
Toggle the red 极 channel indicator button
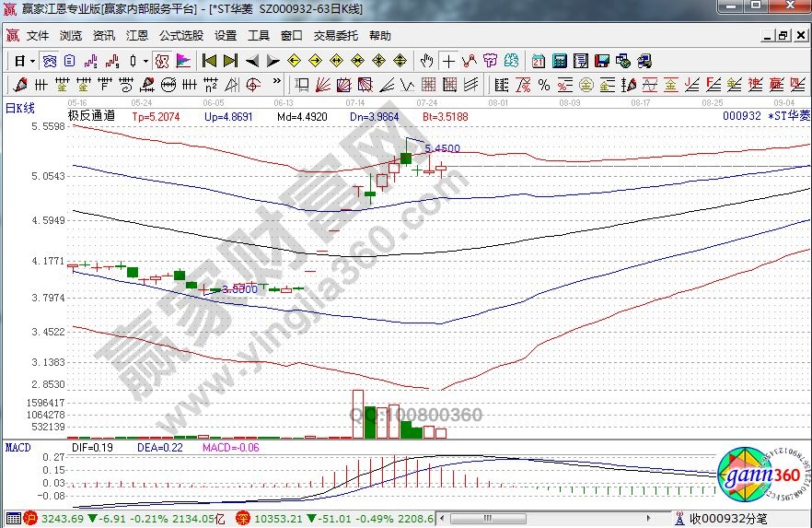pos(161,61)
